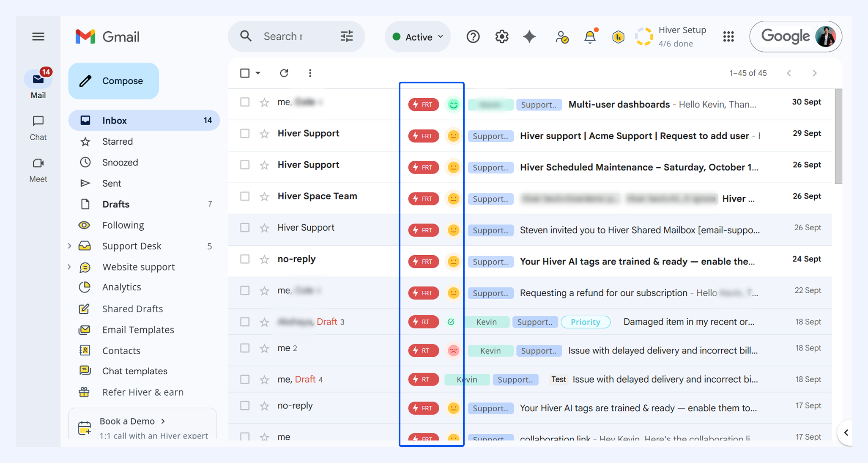The image size is (868, 463).
Task: Tick the select all checkbox
Action: (x=245, y=73)
